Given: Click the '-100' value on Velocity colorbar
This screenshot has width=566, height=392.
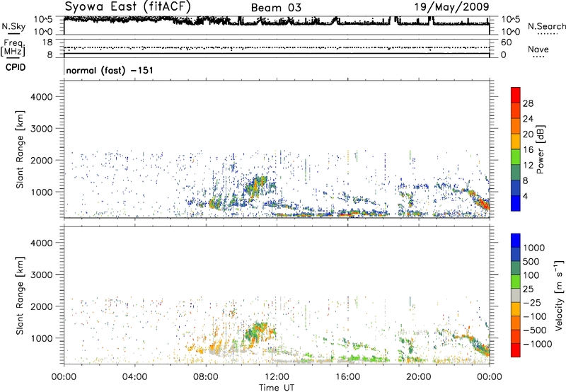Looking at the screenshot, I should pos(534,316).
